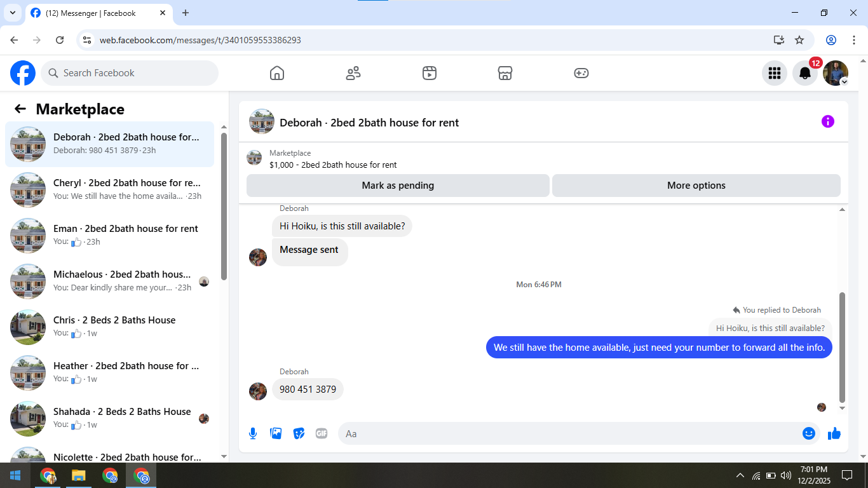The height and width of the screenshot is (488, 868).
Task: Click the browser Back arrow
Action: point(14,40)
